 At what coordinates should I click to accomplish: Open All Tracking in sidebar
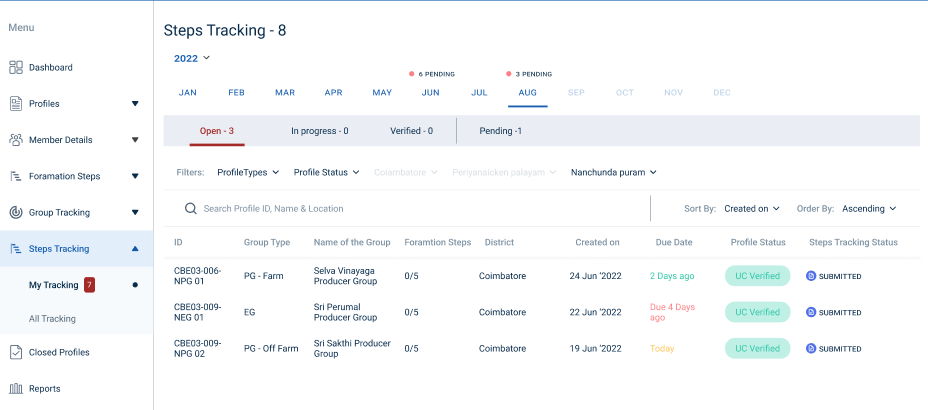52,319
